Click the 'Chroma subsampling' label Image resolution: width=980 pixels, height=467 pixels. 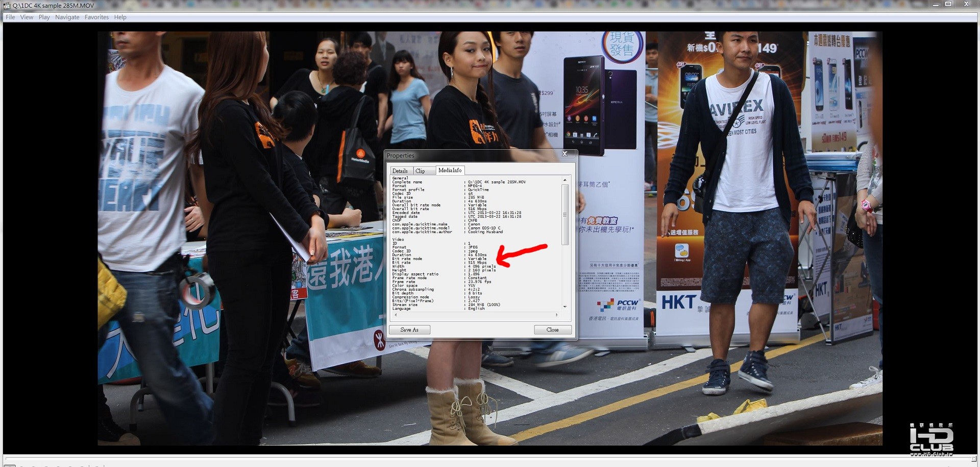tap(413, 290)
